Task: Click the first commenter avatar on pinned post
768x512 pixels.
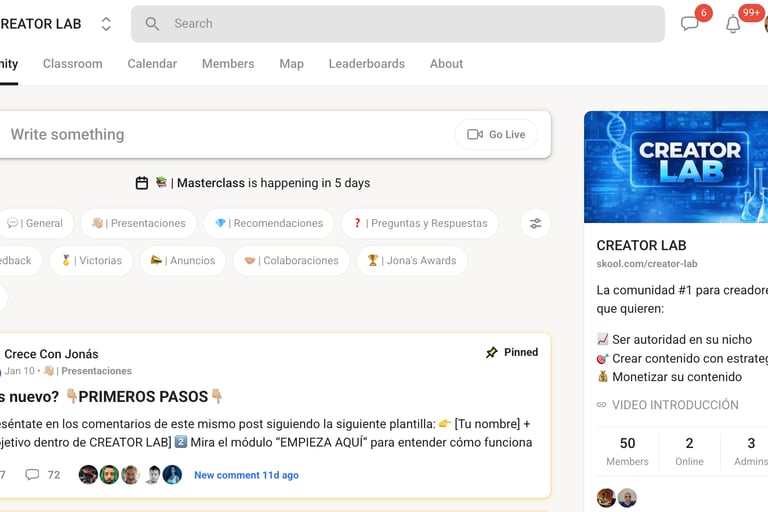Action: (x=88, y=475)
